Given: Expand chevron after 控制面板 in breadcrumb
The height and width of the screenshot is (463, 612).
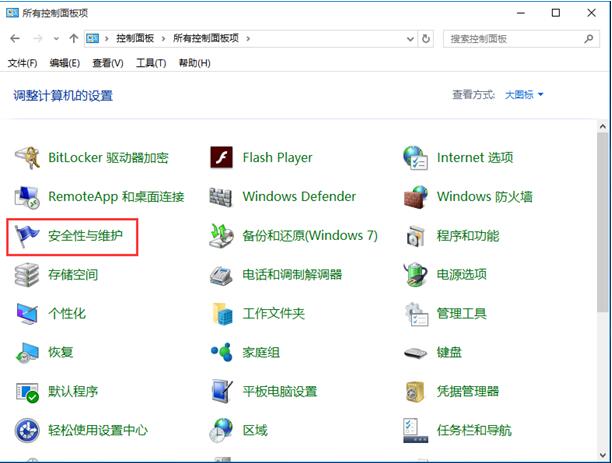Looking at the screenshot, I should pos(163,39).
